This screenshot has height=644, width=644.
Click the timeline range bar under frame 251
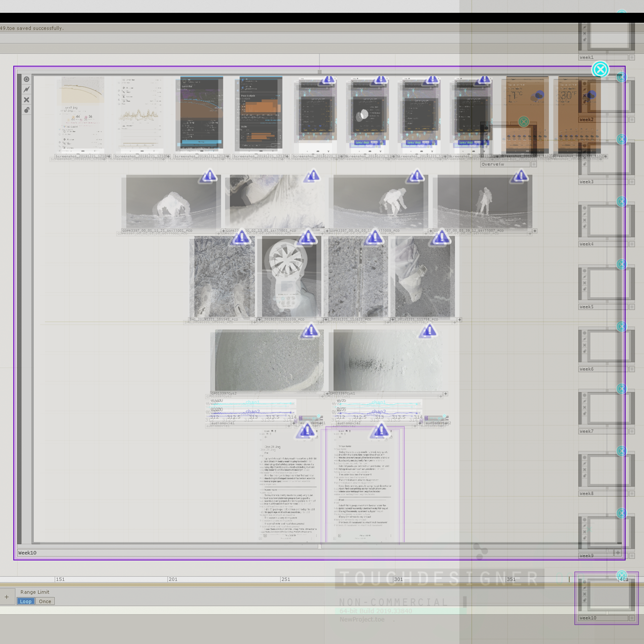point(285,585)
